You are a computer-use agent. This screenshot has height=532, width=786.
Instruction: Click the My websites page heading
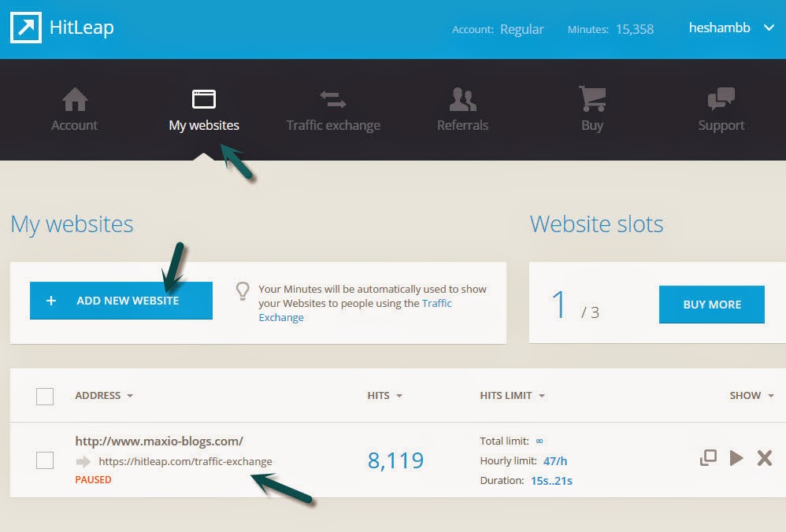pos(72,224)
